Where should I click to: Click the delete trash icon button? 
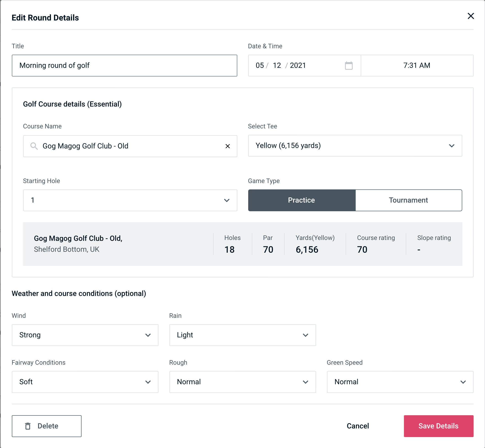pos(29,426)
